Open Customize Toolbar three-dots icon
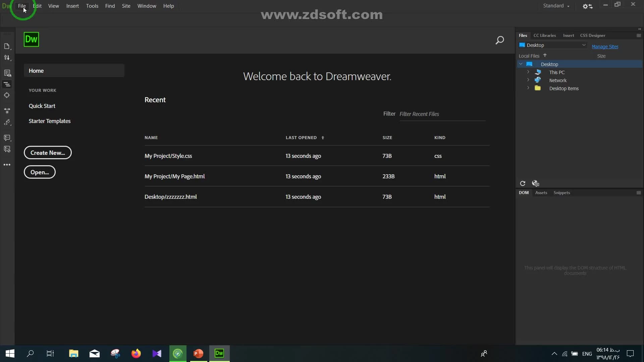The image size is (644, 362). (x=7, y=165)
